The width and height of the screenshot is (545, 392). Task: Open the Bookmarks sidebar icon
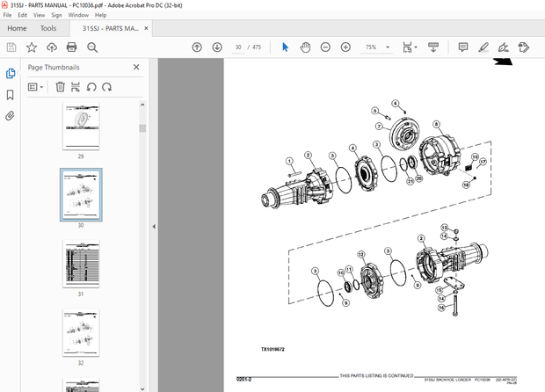[10, 95]
